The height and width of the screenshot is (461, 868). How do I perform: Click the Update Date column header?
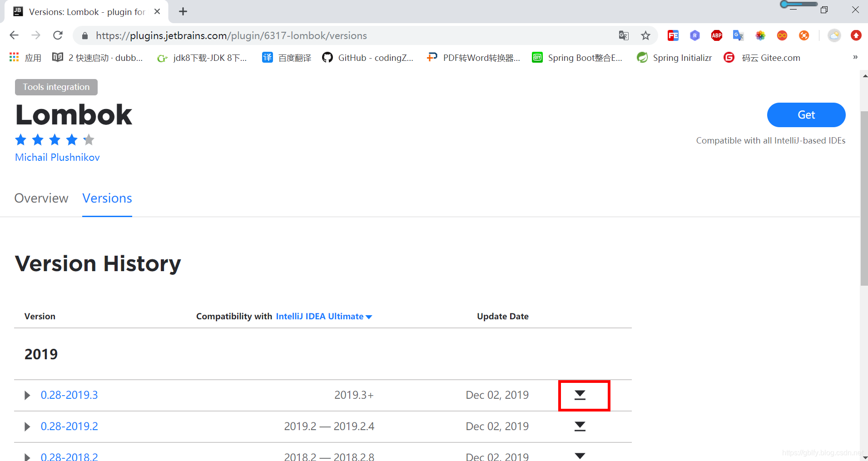(x=503, y=317)
